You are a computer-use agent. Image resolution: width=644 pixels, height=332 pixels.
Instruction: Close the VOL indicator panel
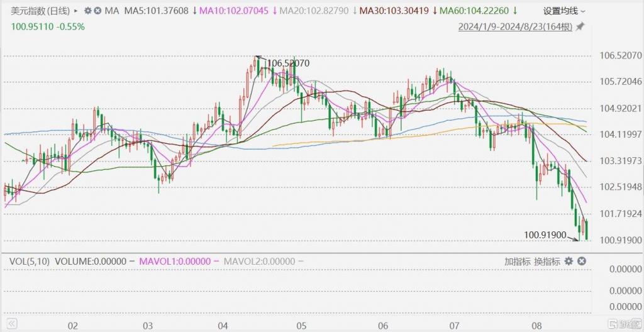(582, 261)
